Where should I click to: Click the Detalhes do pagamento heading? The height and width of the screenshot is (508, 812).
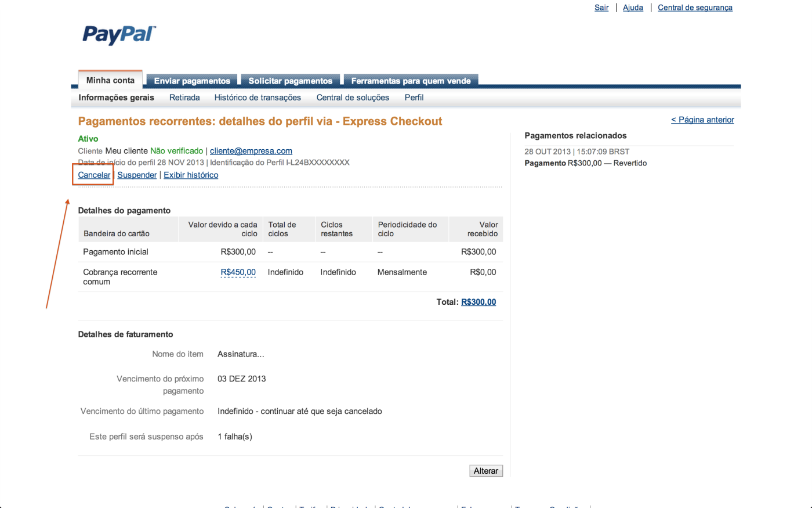[124, 211]
